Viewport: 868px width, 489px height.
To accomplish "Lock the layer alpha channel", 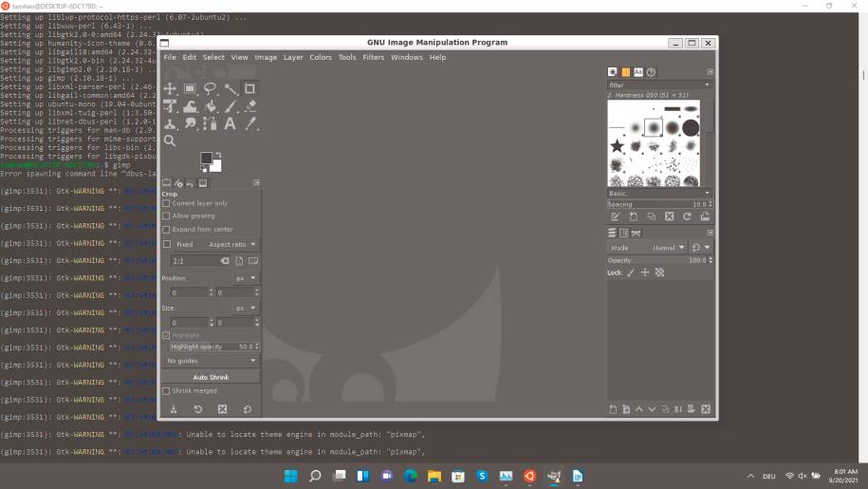I will point(659,273).
